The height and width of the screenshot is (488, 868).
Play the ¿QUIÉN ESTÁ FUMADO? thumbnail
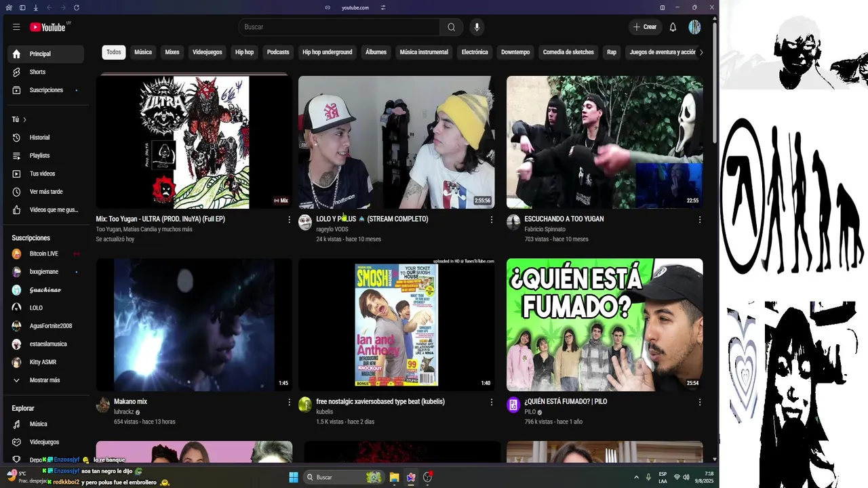coord(605,325)
